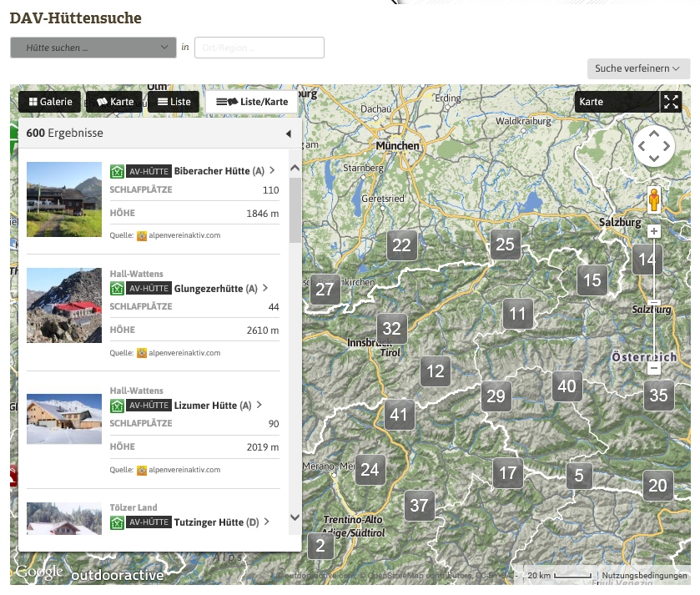This screenshot has width=700, height=595.
Task: Open map cluster marker 22
Action: (x=402, y=245)
